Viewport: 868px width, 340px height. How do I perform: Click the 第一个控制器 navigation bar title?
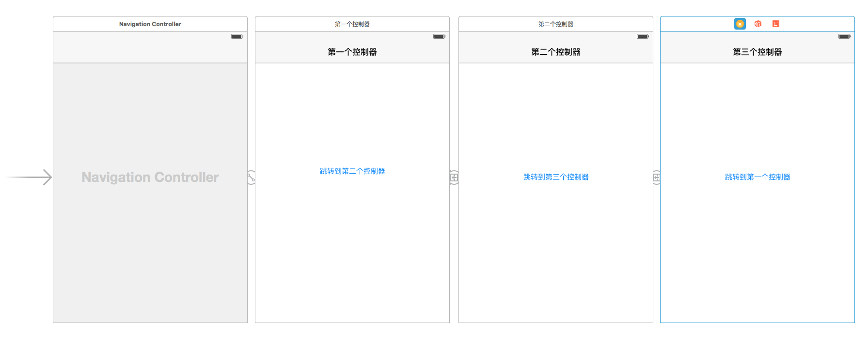[x=352, y=52]
